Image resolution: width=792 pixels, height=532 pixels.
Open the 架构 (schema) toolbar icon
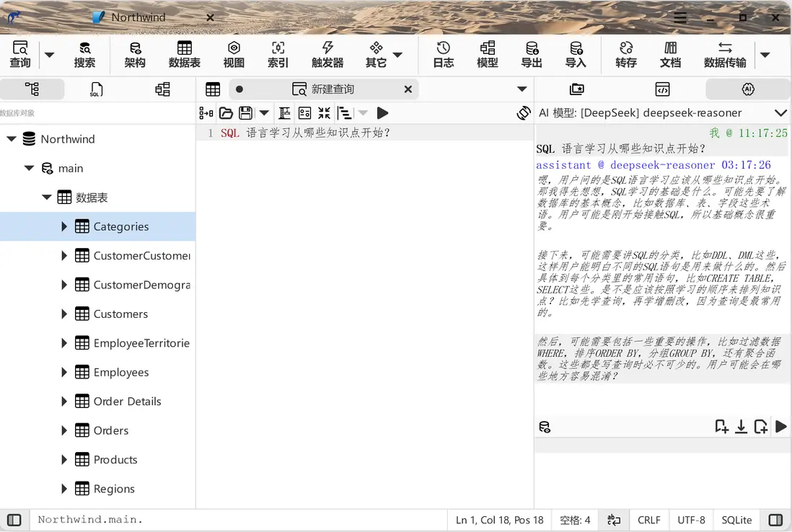(135, 54)
